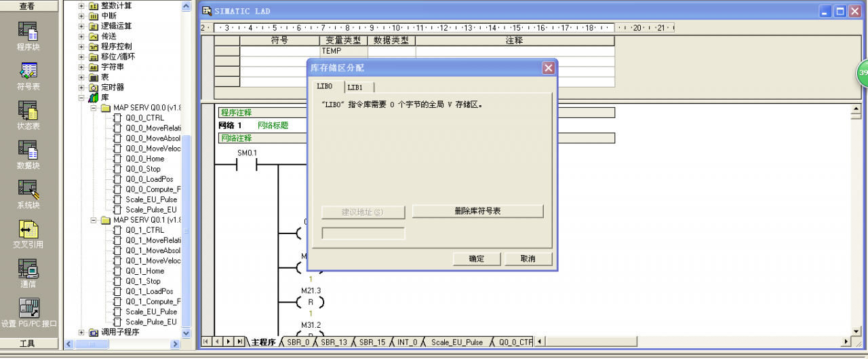868x359 pixels.
Task: Open the 通信 communications icon
Action: click(x=28, y=268)
